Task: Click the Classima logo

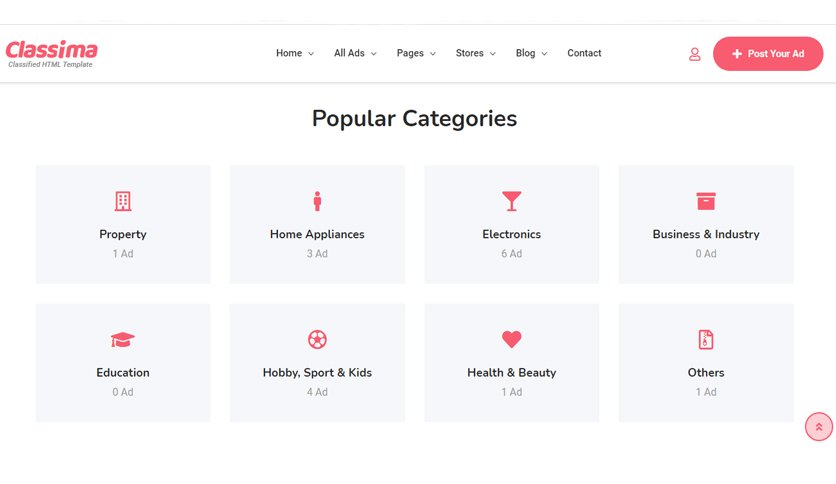Action: pyautogui.click(x=51, y=54)
